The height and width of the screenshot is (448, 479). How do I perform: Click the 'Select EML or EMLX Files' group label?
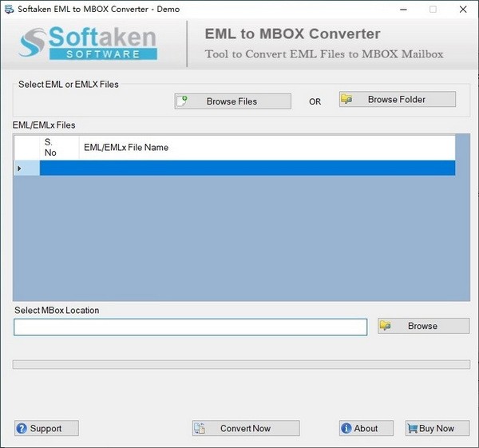click(69, 85)
